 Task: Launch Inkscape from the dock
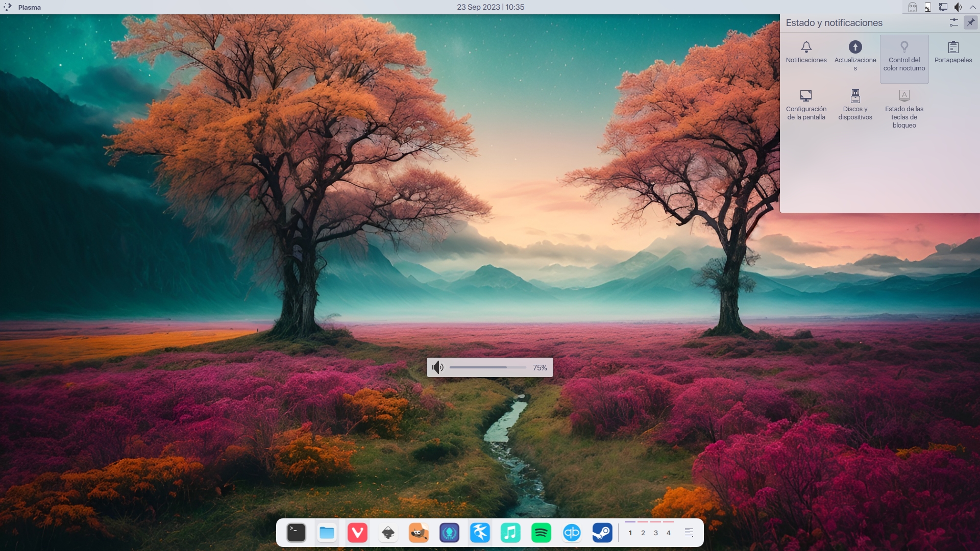coord(388,533)
